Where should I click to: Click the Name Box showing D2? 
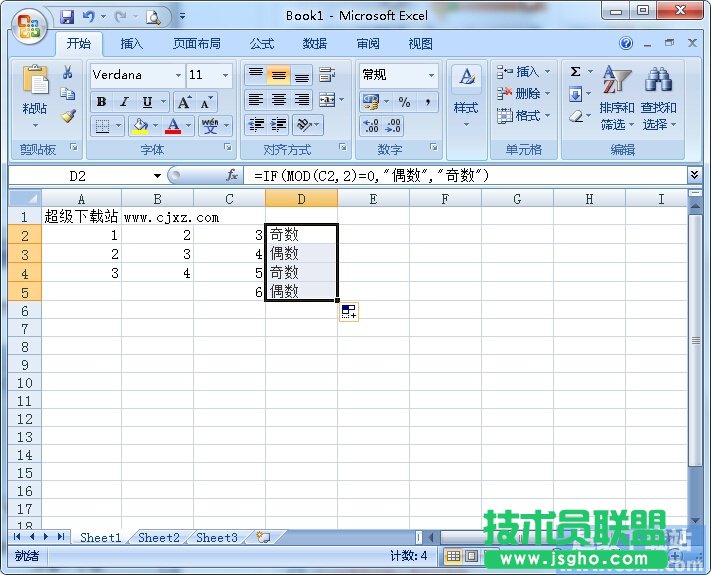[80, 175]
